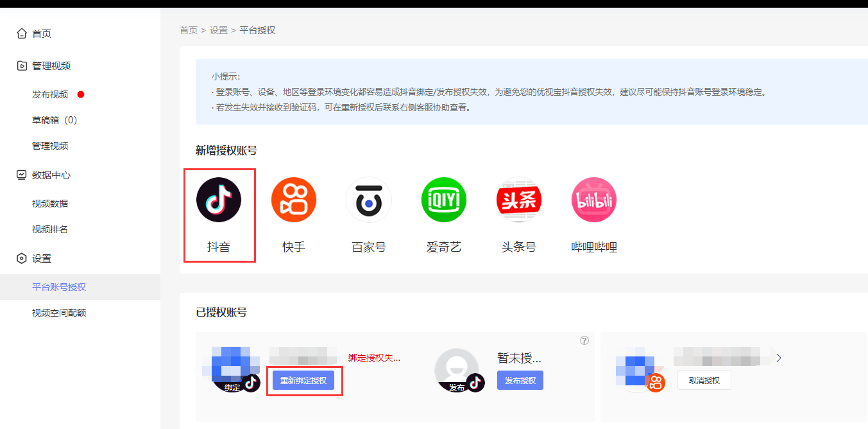The height and width of the screenshot is (429, 868).
Task: Click the 重新绑定授权 button
Action: point(303,380)
